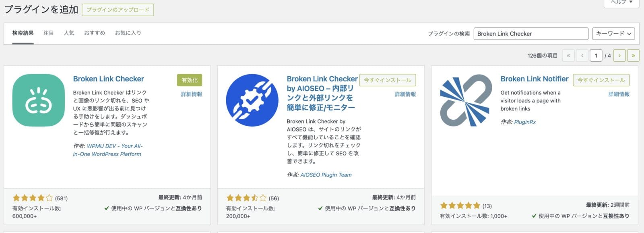Open the キーワード search type dropdown
The height and width of the screenshot is (233, 644).
click(x=613, y=33)
